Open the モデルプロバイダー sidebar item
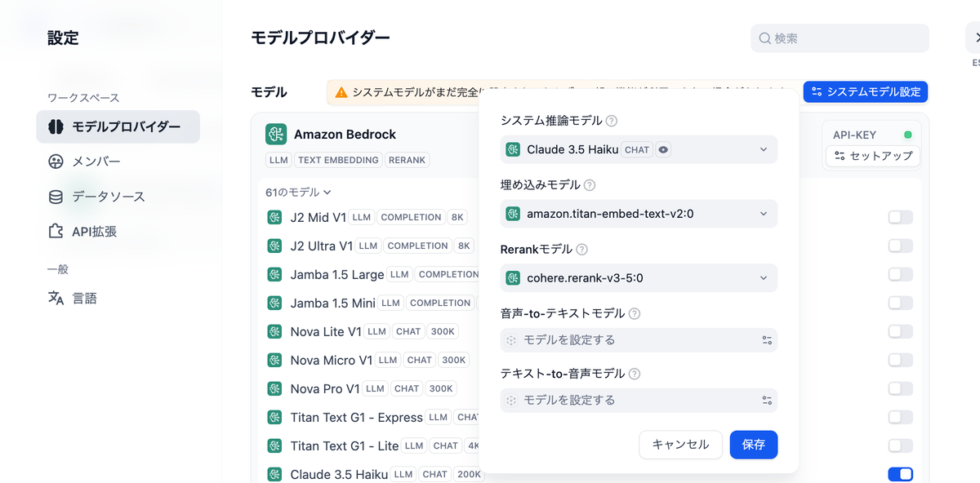 click(x=118, y=126)
